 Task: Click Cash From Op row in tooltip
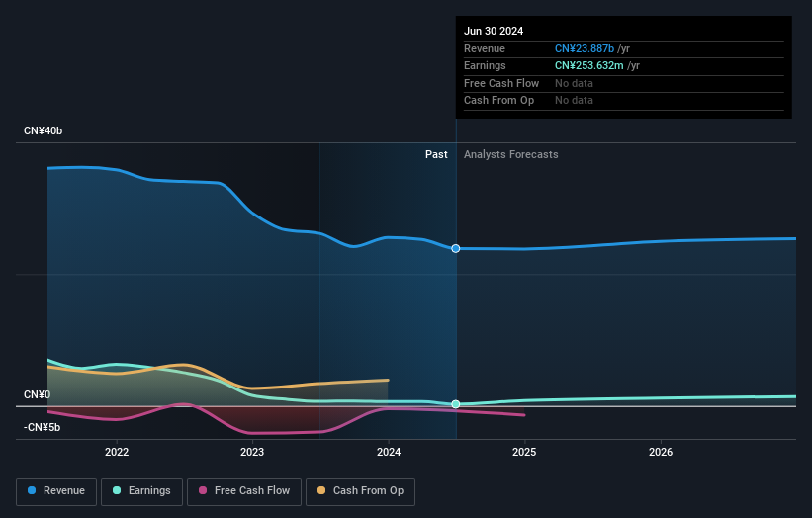click(x=623, y=101)
